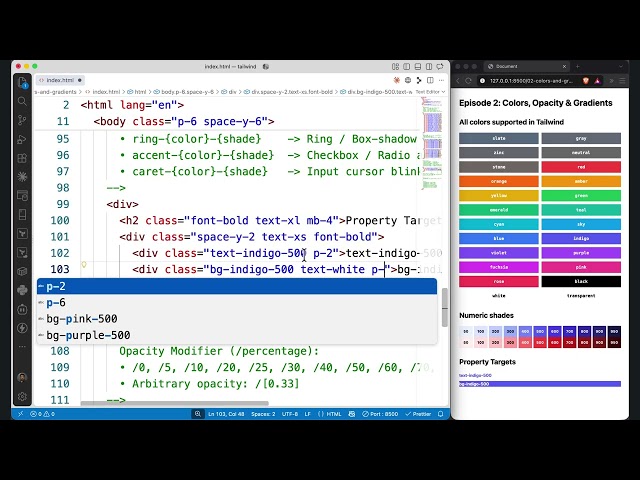The image size is (640, 480).
Task: Click the zoom magnifier icon in the status bar
Action: [x=198, y=414]
